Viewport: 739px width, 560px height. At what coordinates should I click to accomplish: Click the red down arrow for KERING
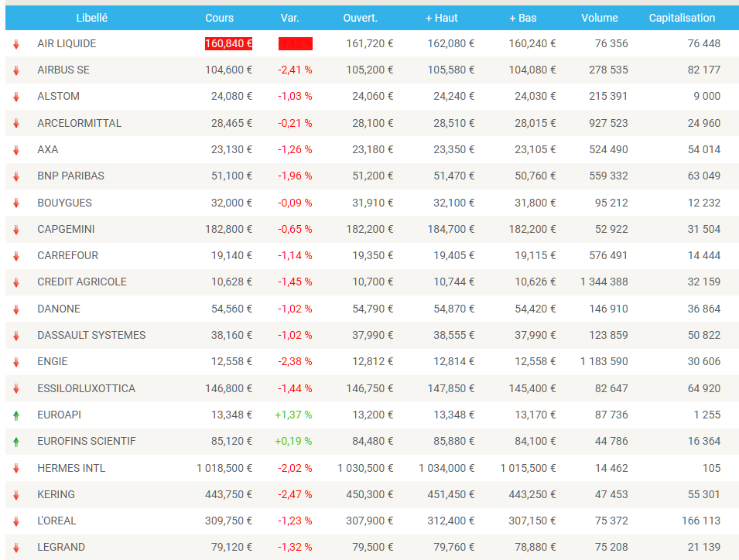pyautogui.click(x=16, y=495)
